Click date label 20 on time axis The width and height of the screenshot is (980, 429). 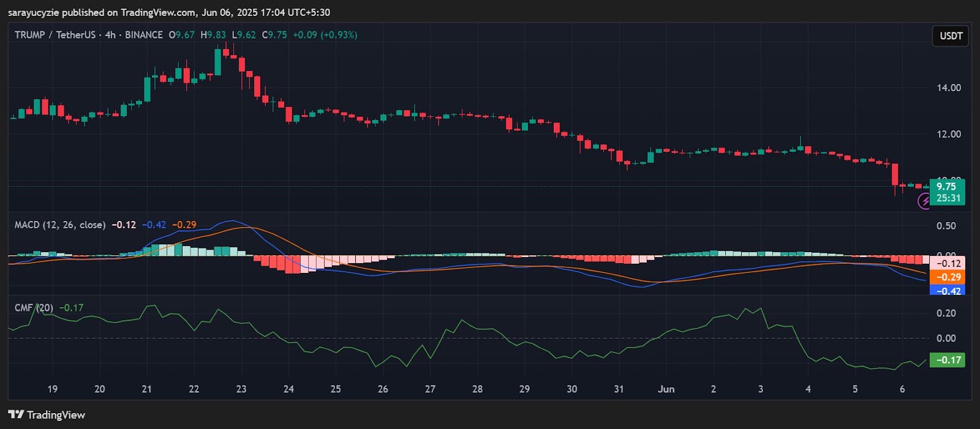click(x=100, y=389)
